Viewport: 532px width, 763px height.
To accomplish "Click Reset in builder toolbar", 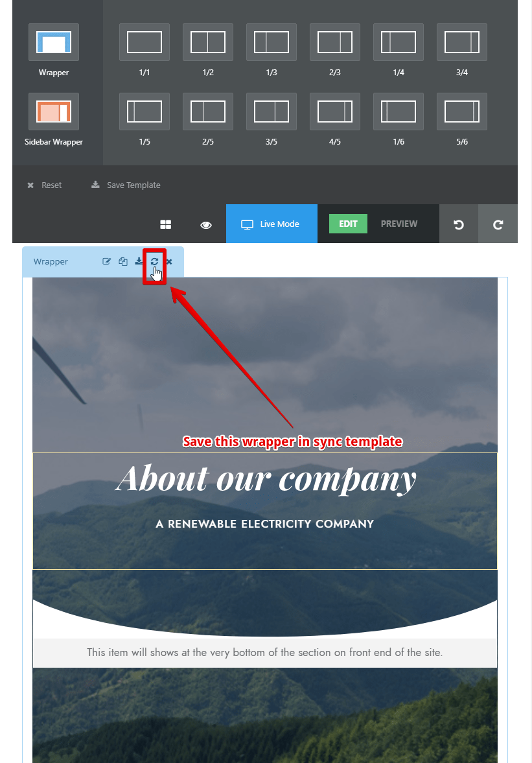I will point(45,185).
